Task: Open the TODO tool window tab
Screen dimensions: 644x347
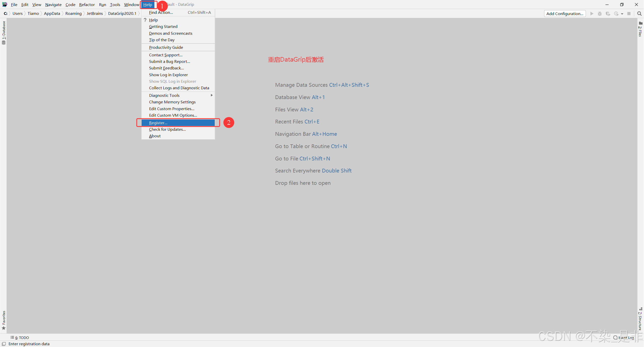Action: pyautogui.click(x=20, y=337)
